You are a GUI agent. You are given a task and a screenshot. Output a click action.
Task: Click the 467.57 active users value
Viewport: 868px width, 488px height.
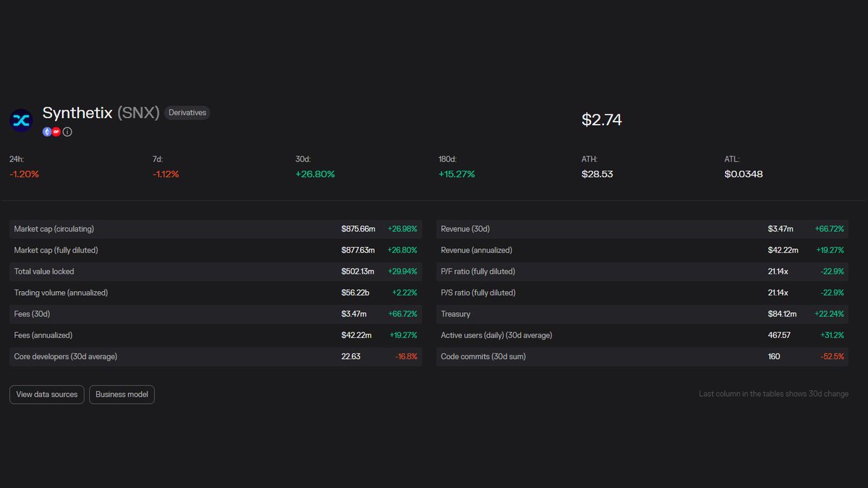[x=779, y=335]
